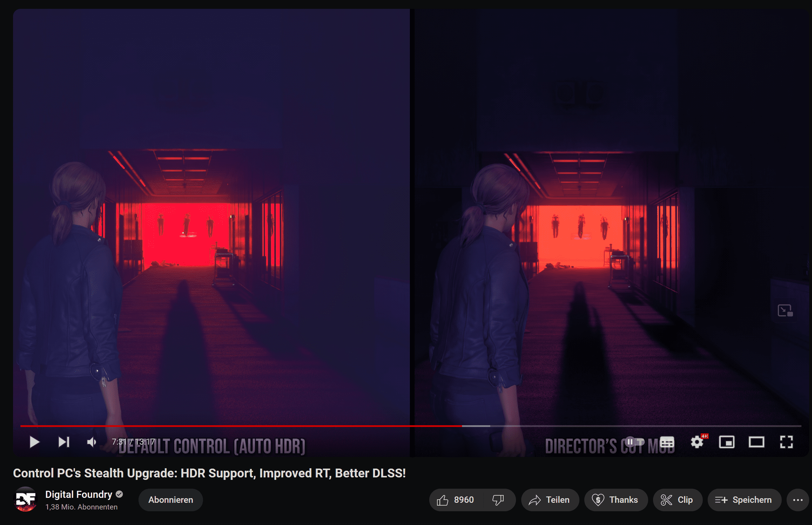Open player settings gear

pyautogui.click(x=697, y=442)
